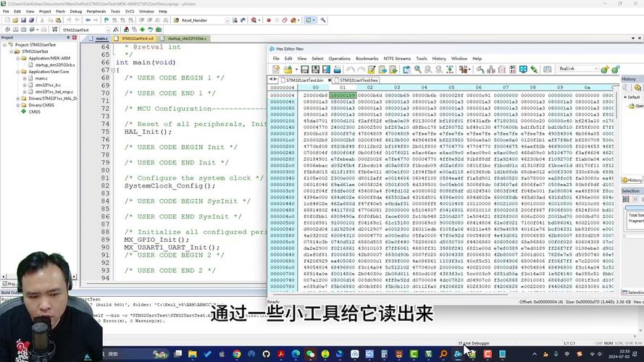
Task: Click the Print icon in Hex Editor Neo
Action: pos(337,70)
